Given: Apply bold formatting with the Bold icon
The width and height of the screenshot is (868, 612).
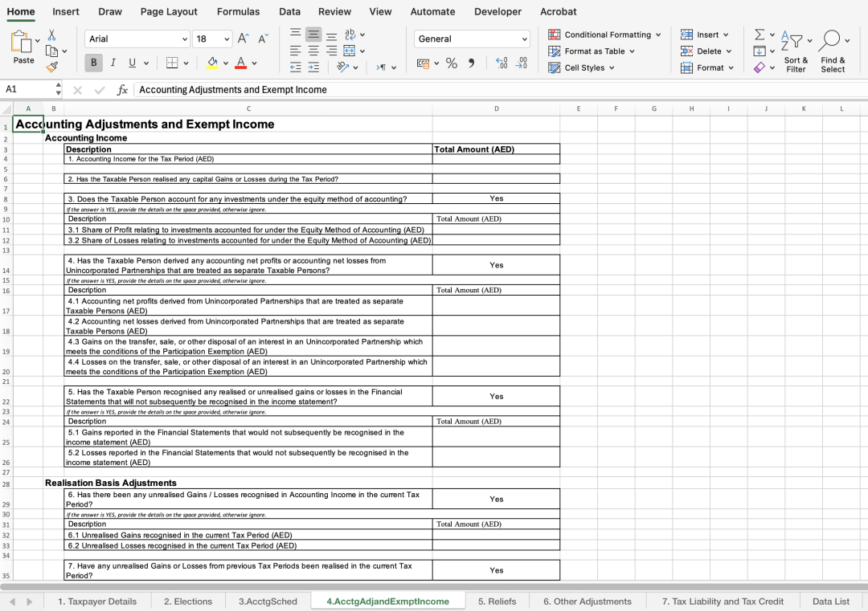Looking at the screenshot, I should [93, 63].
